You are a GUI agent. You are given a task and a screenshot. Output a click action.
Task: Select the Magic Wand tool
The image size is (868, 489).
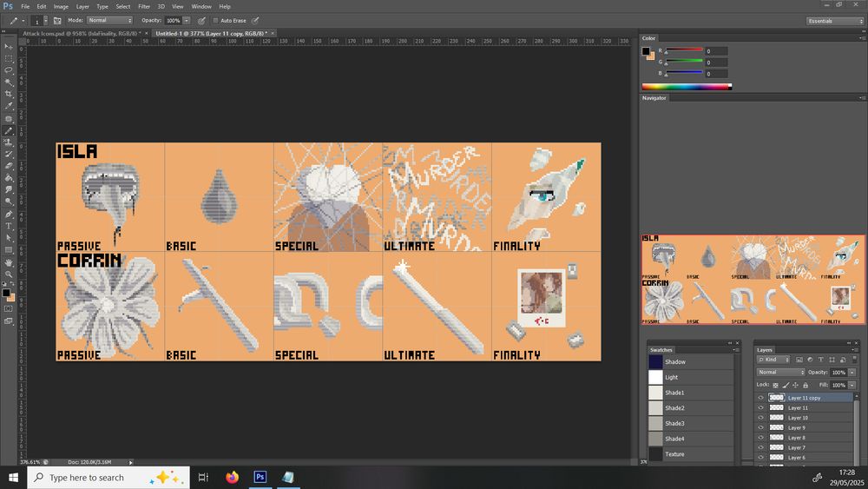point(9,83)
